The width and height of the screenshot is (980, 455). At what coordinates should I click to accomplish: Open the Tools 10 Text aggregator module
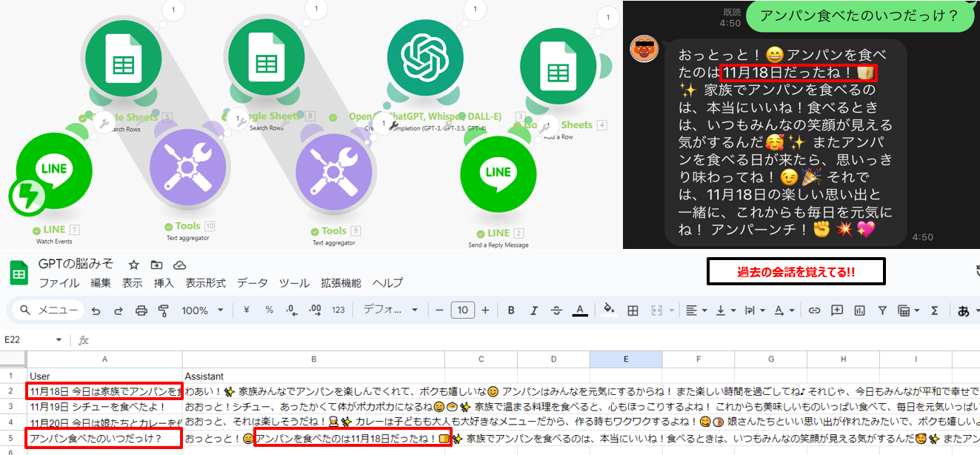[x=188, y=167]
